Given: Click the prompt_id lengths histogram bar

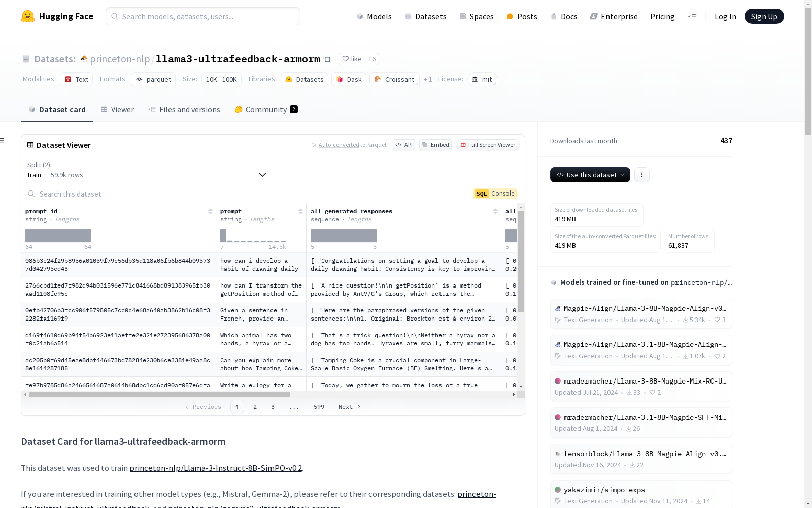Looking at the screenshot, I should [58, 235].
